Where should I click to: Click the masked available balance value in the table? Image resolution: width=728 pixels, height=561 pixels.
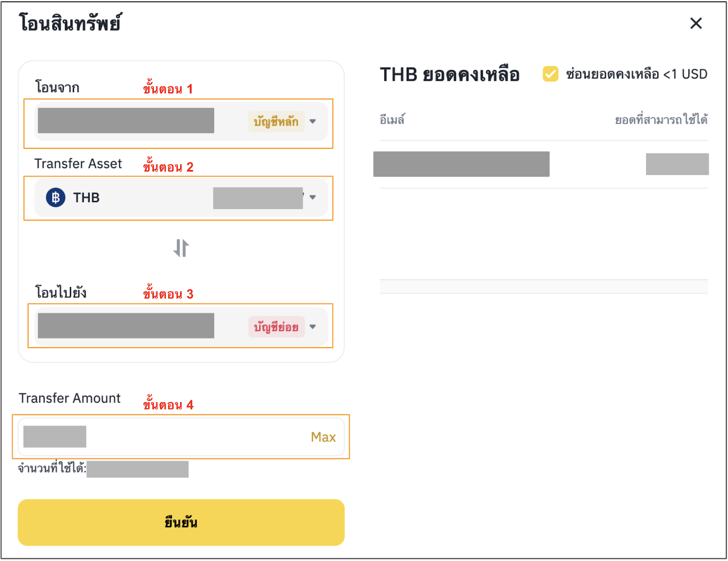677,164
